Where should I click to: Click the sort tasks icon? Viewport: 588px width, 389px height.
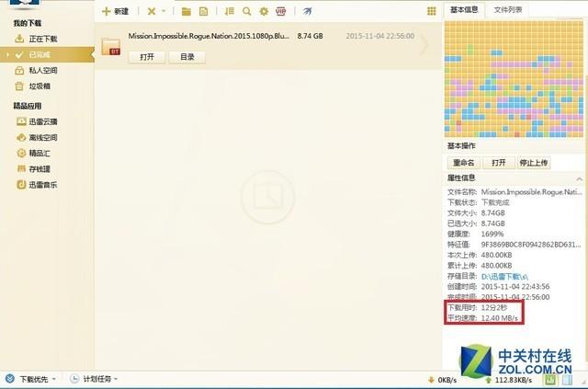click(x=226, y=11)
